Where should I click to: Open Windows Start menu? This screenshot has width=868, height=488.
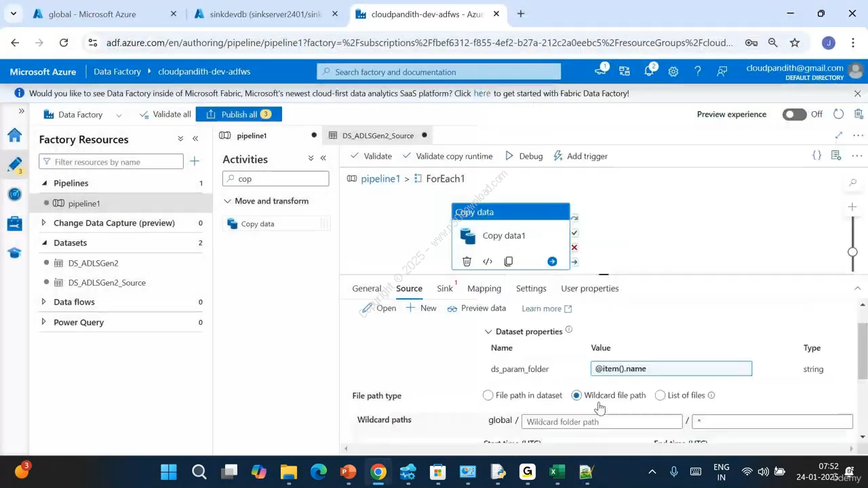point(169,472)
